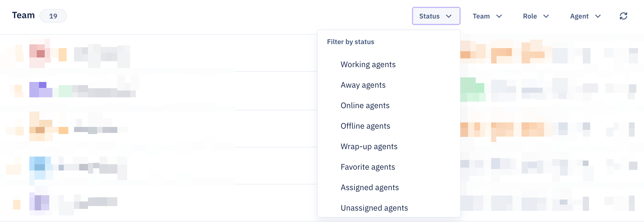The width and height of the screenshot is (644, 222).
Task: Click the Agent dropdown chevron arrow
Action: tap(598, 16)
